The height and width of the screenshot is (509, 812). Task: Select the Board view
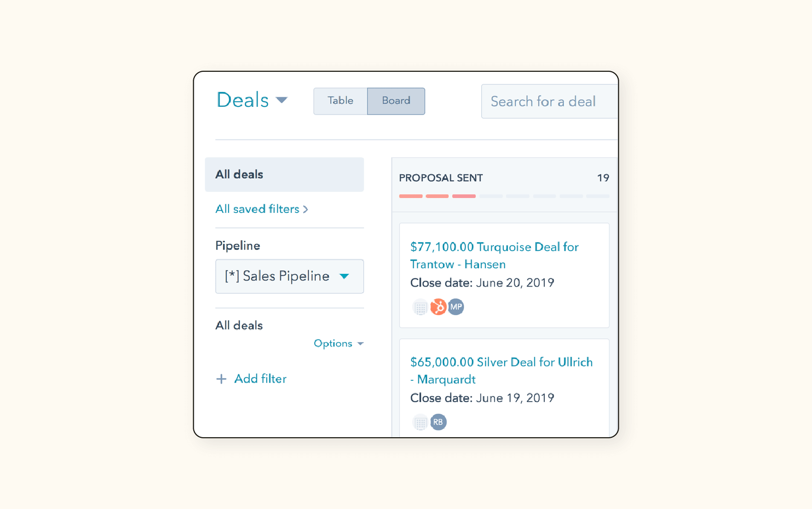tap(396, 101)
